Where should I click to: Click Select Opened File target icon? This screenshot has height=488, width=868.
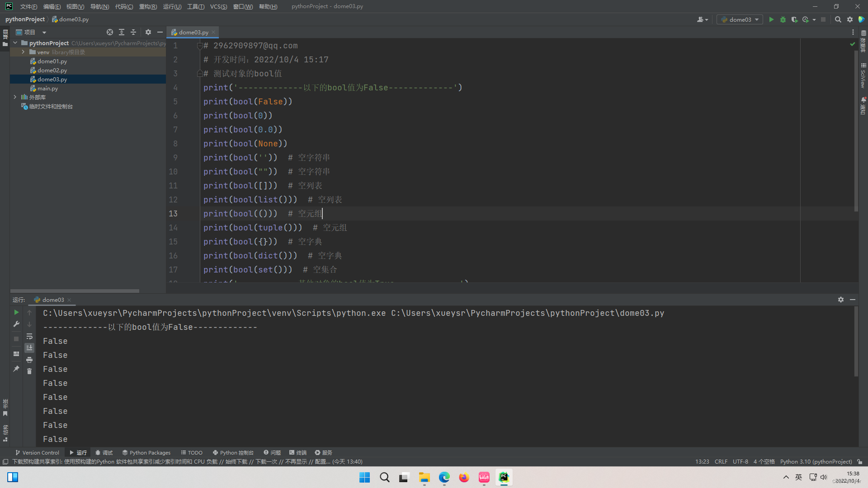point(109,32)
